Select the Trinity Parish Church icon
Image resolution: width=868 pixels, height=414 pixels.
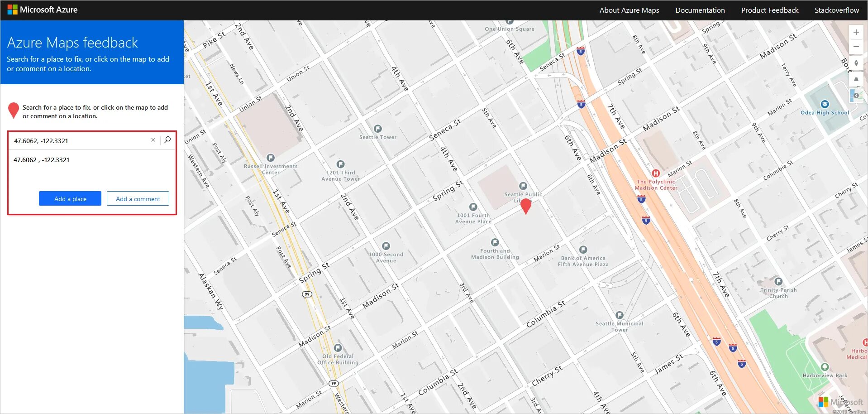click(778, 281)
